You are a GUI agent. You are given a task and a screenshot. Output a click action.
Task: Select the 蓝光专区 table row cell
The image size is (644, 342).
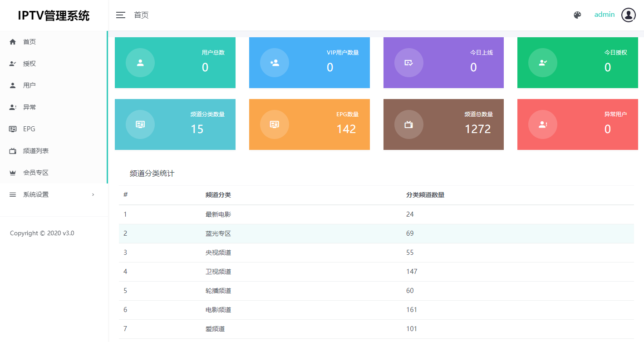pyautogui.click(x=218, y=233)
